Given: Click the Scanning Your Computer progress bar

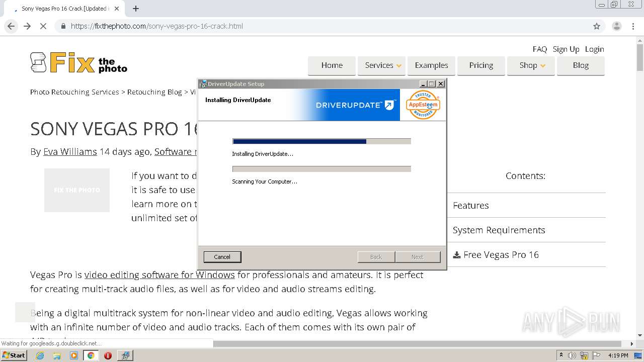Looking at the screenshot, I should [321, 169].
